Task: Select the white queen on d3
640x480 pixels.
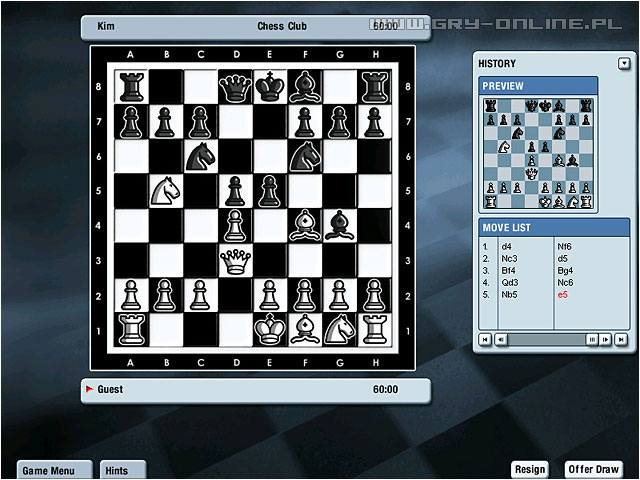Action: 235,259
